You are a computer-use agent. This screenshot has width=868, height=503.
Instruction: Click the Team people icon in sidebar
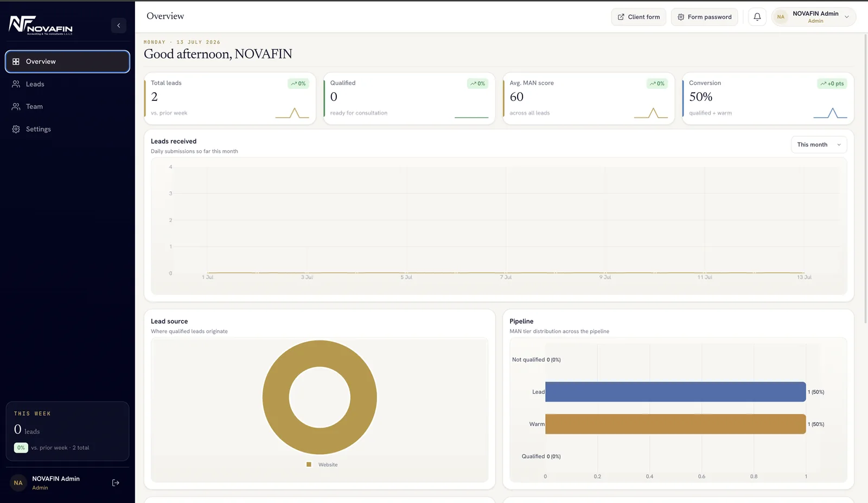coord(16,106)
